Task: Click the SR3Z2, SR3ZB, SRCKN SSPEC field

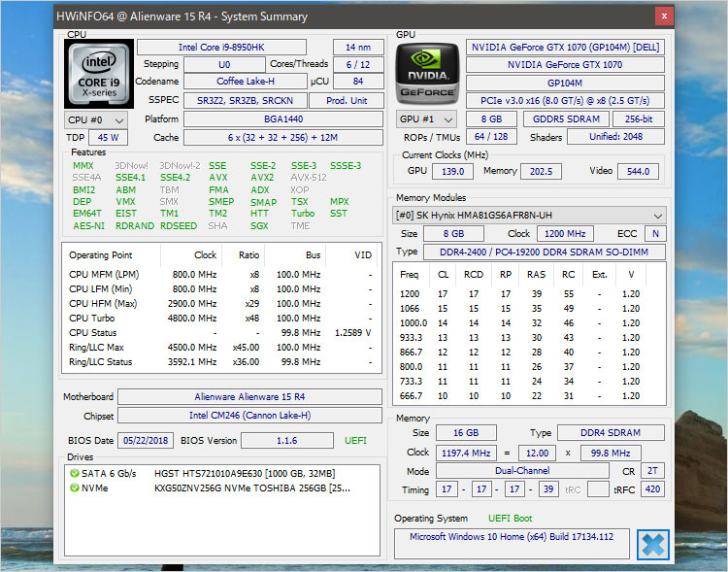Action: pos(246,100)
